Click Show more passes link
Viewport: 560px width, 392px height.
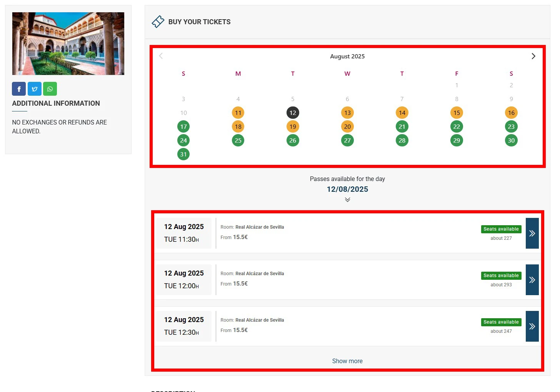pyautogui.click(x=347, y=361)
